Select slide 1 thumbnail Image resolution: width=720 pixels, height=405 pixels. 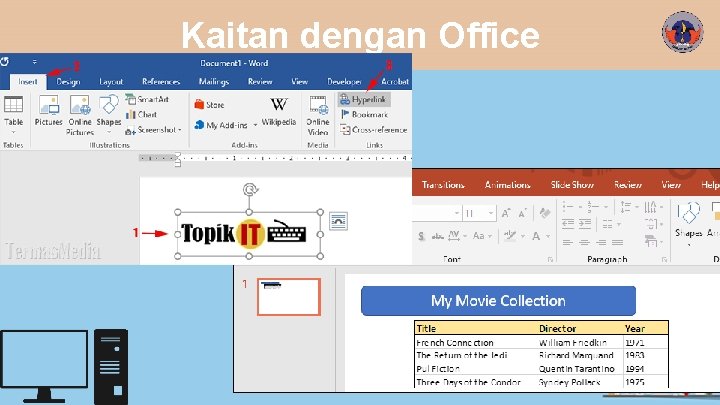[x=289, y=297]
